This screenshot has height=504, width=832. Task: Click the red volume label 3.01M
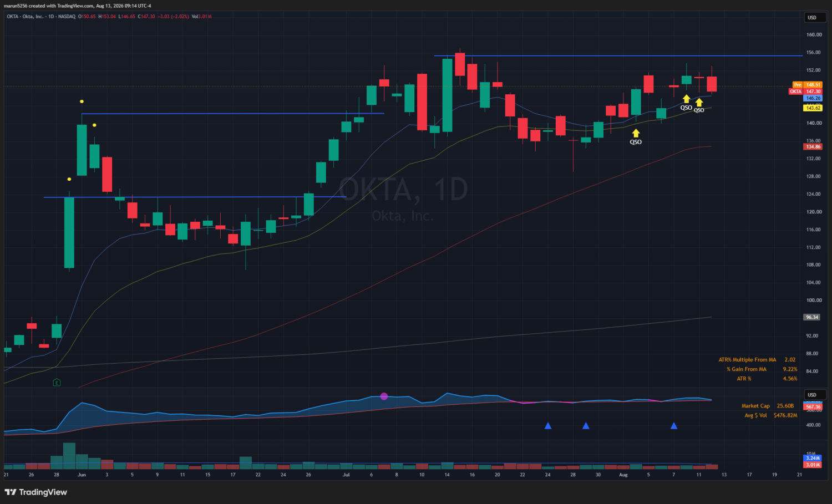[813, 465]
